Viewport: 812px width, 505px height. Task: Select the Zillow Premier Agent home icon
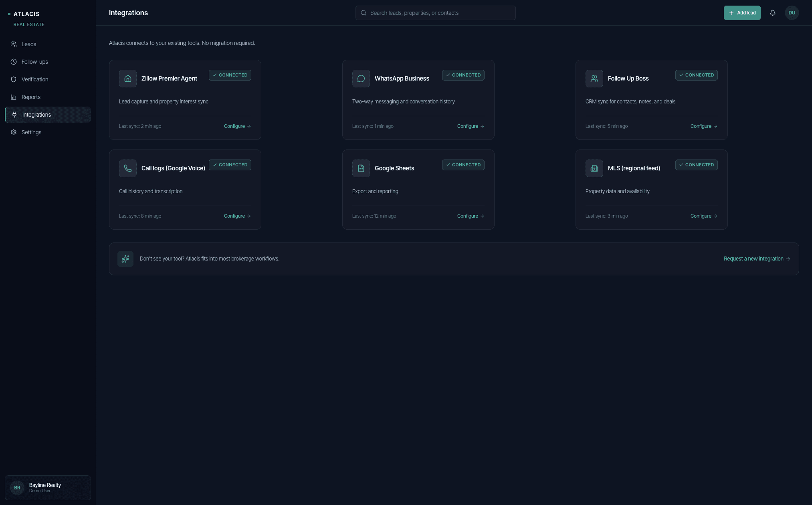(x=127, y=79)
